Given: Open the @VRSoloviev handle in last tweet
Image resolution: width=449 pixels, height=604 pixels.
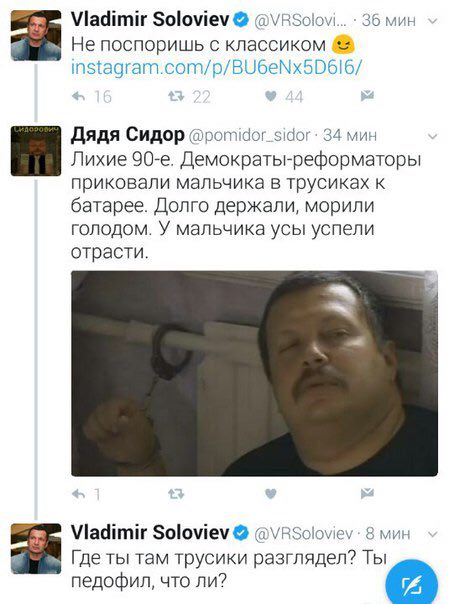Looking at the screenshot, I should [x=303, y=534].
